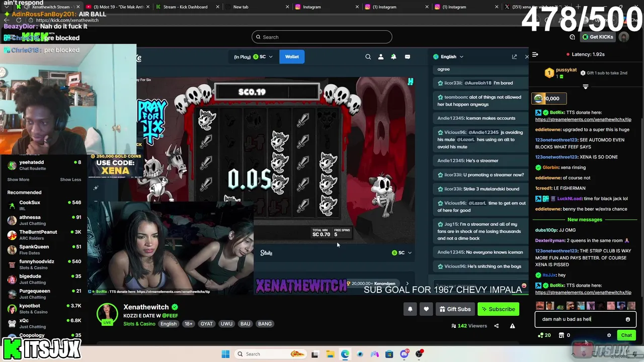Viewport: 644px width, 362px height.
Task: Report stream with warning triangle icon
Action: pyautogui.click(x=512, y=326)
